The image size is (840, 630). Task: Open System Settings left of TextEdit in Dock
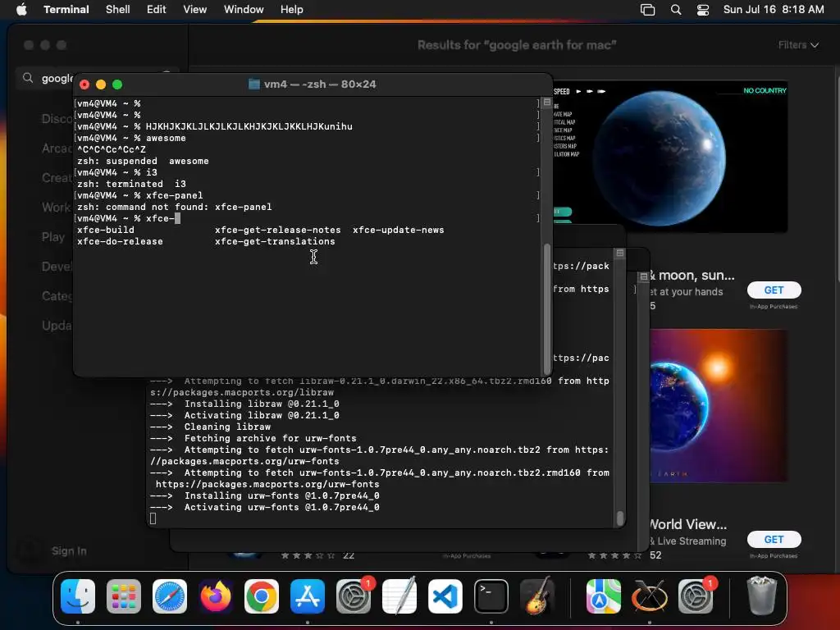[x=354, y=596]
